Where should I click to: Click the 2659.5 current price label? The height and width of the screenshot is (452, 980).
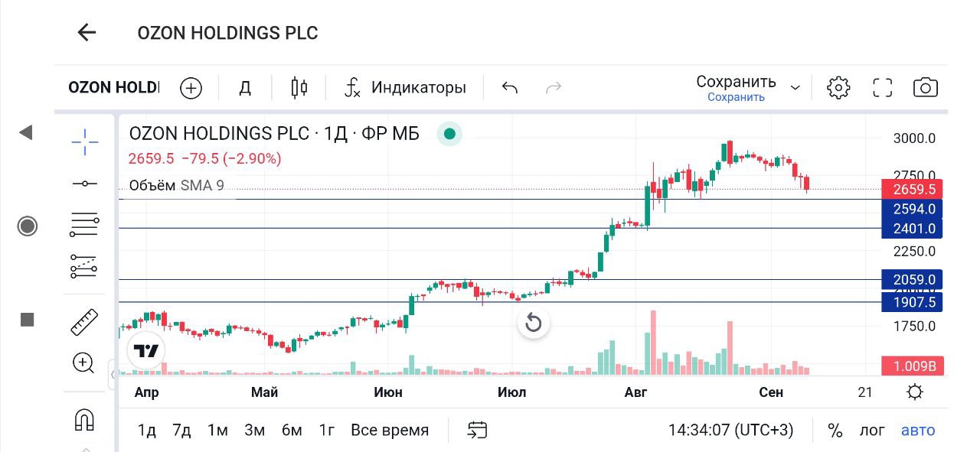click(912, 190)
